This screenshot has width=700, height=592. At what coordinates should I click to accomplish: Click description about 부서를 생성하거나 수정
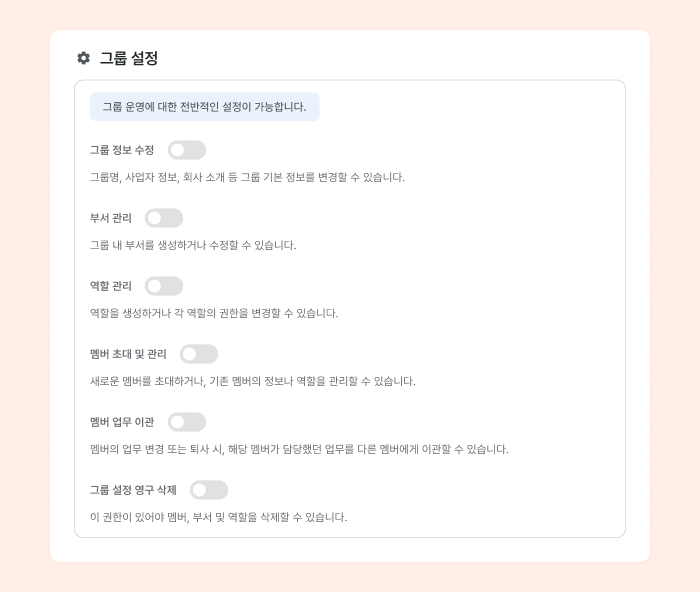click(x=193, y=245)
